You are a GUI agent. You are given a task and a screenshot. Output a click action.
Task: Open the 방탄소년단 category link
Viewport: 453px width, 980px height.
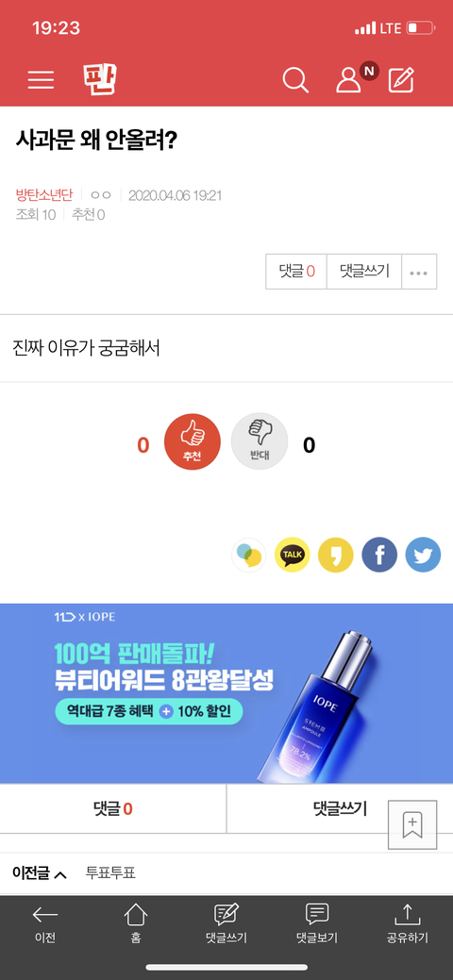44,195
